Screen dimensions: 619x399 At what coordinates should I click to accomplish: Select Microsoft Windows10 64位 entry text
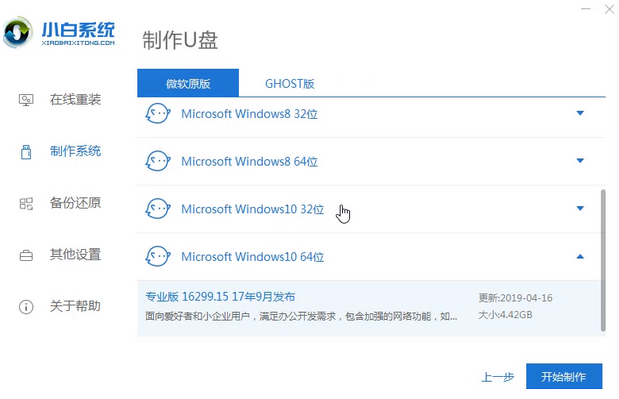click(x=253, y=257)
